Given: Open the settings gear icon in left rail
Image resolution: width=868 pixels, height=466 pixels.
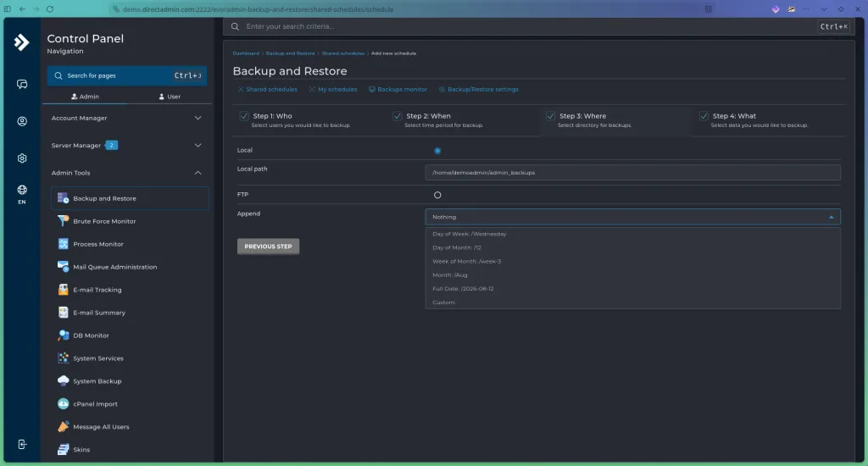Looking at the screenshot, I should click(21, 158).
